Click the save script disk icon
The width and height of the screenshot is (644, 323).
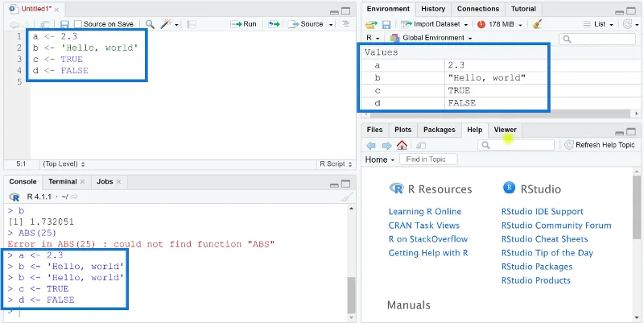[64, 24]
